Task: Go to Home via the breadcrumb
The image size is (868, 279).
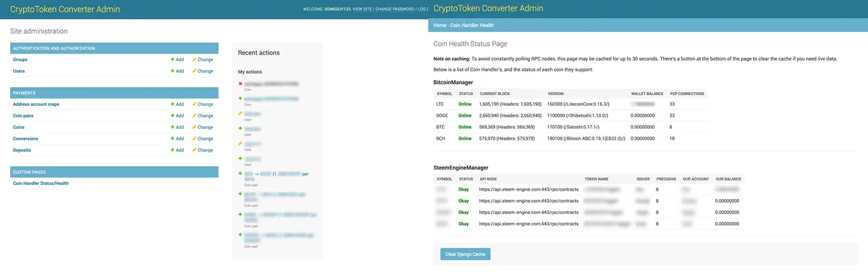Action: click(439, 25)
